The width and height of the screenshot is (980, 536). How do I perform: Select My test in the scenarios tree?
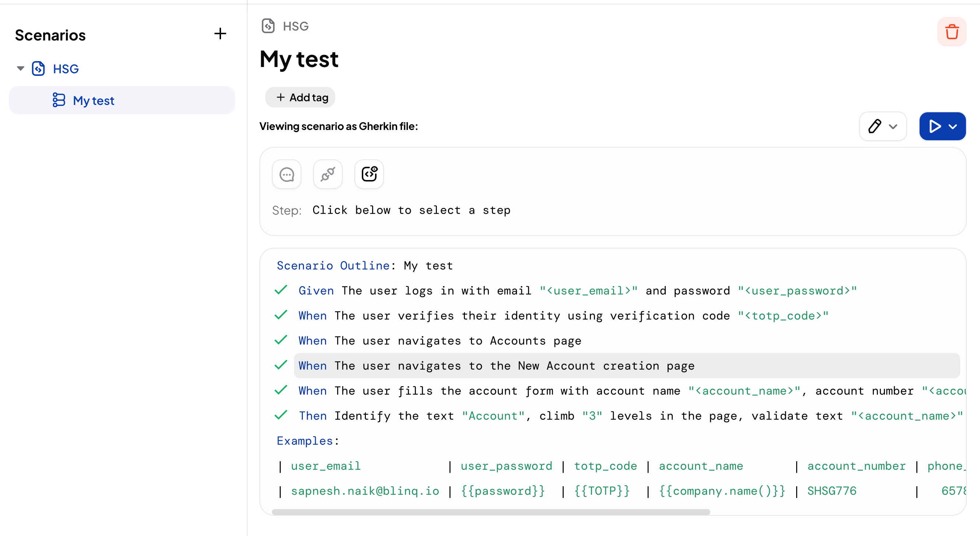[x=94, y=100]
